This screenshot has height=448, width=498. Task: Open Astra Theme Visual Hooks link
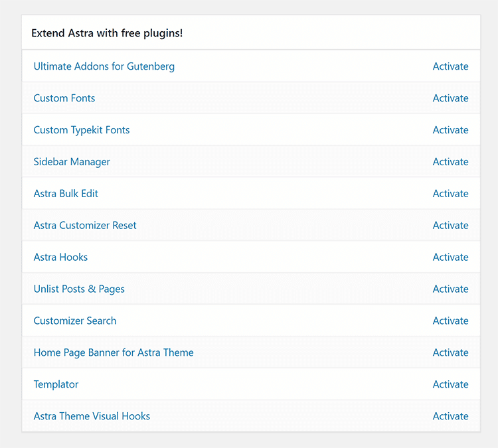92,417
